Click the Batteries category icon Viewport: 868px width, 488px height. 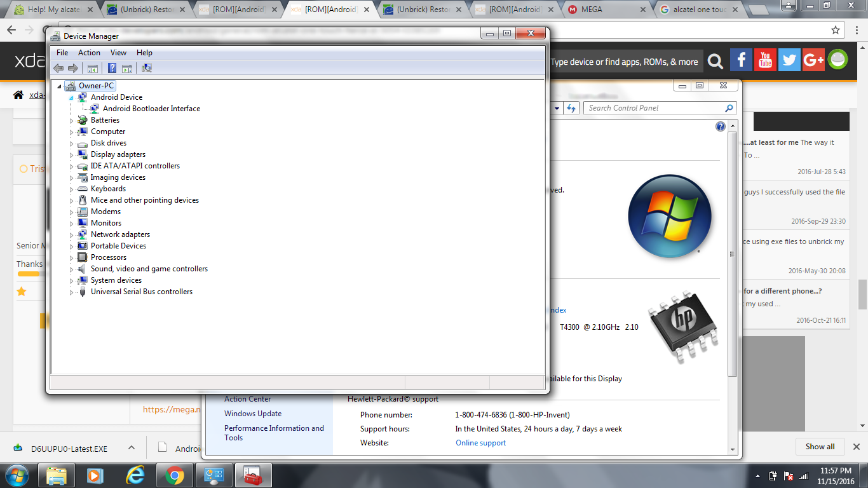[82, 120]
